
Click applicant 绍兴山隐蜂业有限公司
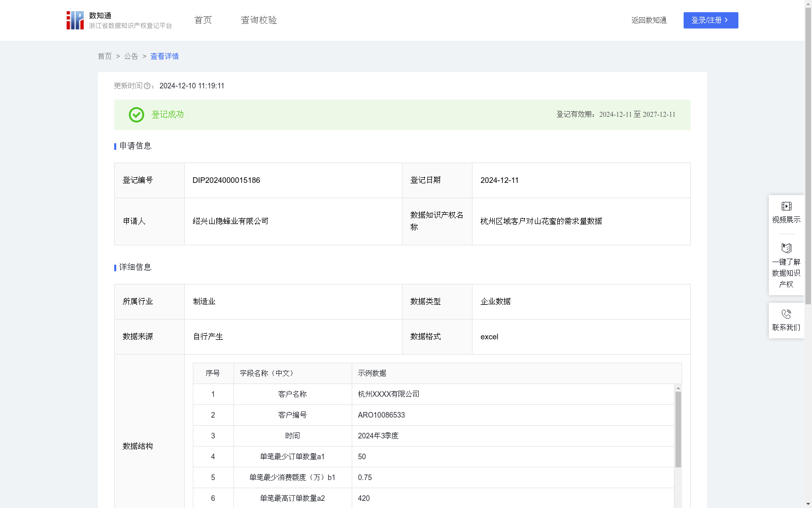230,221
